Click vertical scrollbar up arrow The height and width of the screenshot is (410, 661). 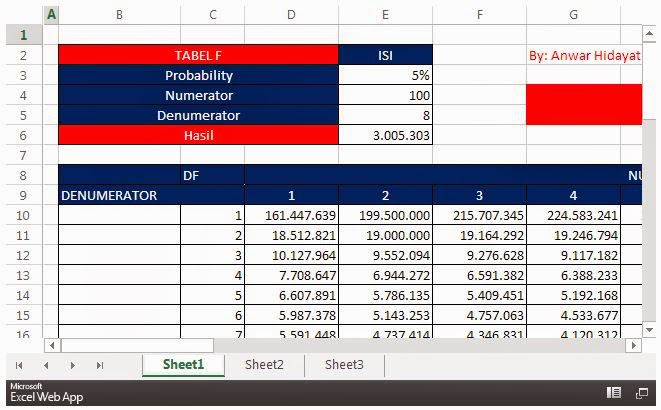(649, 34)
